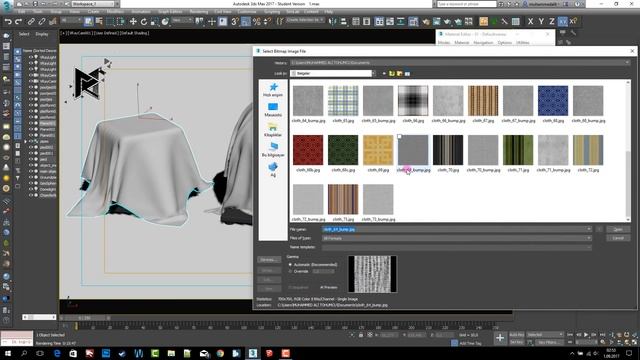Open the Modifiers menu
Screen dimensions: 640x360
[115, 11]
